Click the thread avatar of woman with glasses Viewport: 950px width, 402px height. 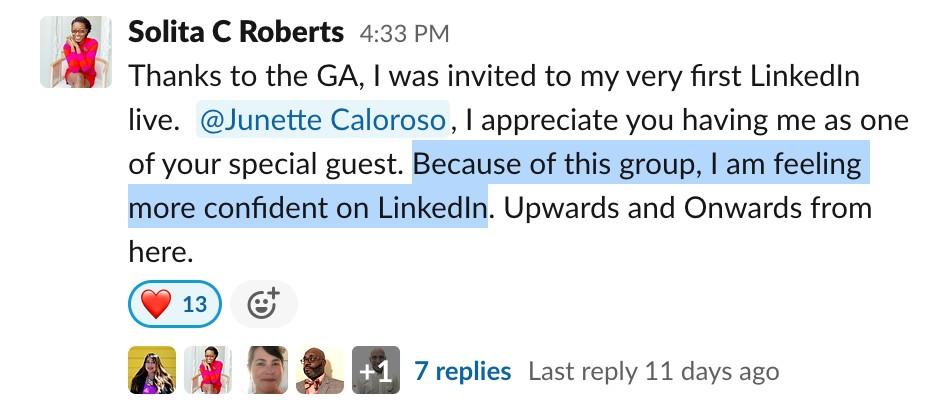tap(264, 371)
